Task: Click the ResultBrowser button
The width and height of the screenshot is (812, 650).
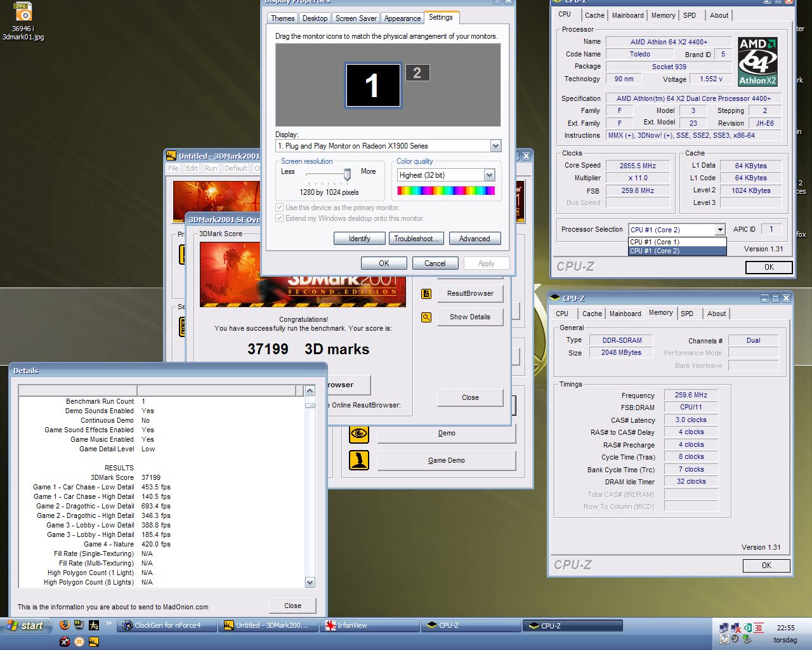Action: coord(470,293)
